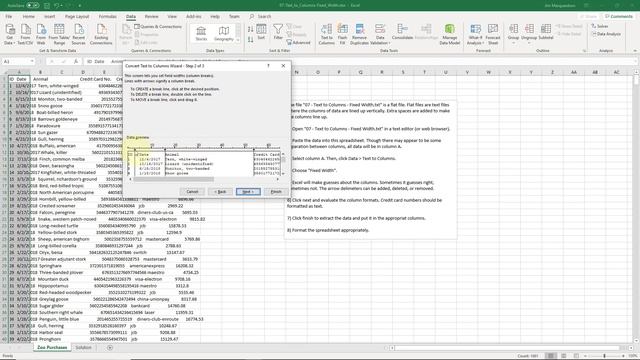The height and width of the screenshot is (360, 640).
Task: Open the Outline group dialog launcher
Action: coord(584,51)
